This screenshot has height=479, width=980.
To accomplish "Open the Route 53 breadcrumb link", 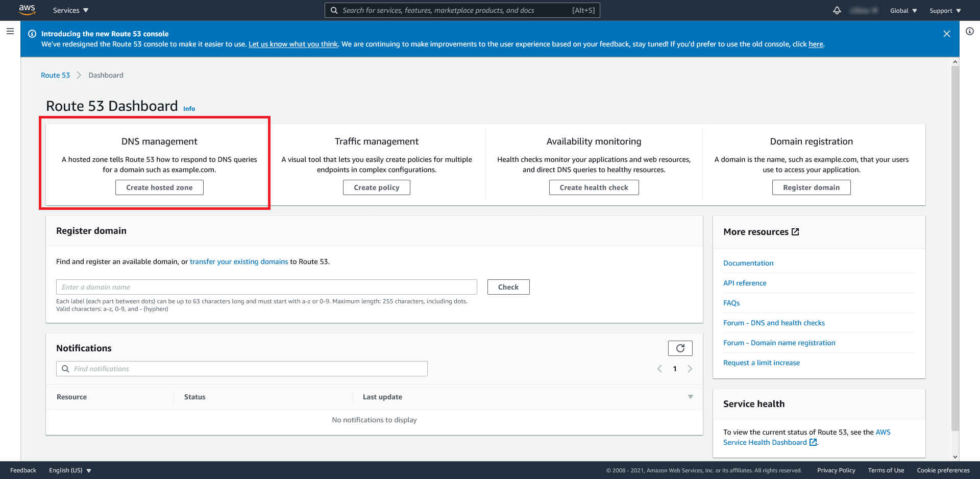I will click(55, 75).
